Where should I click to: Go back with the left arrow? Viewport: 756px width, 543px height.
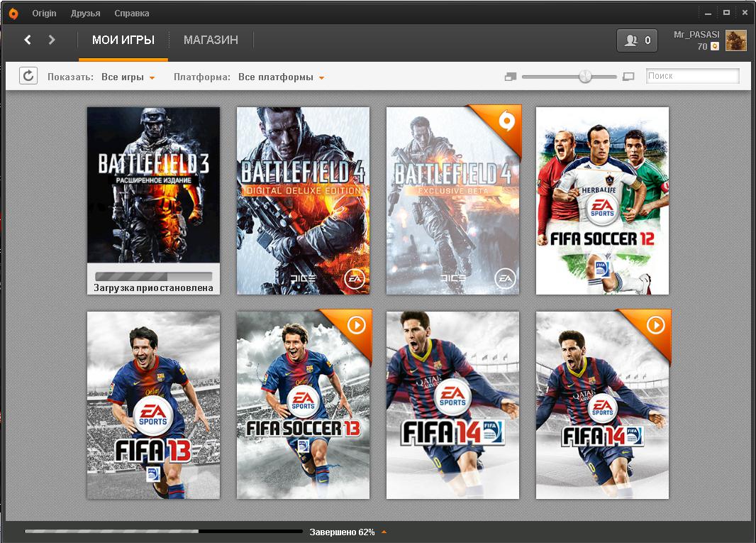(28, 40)
